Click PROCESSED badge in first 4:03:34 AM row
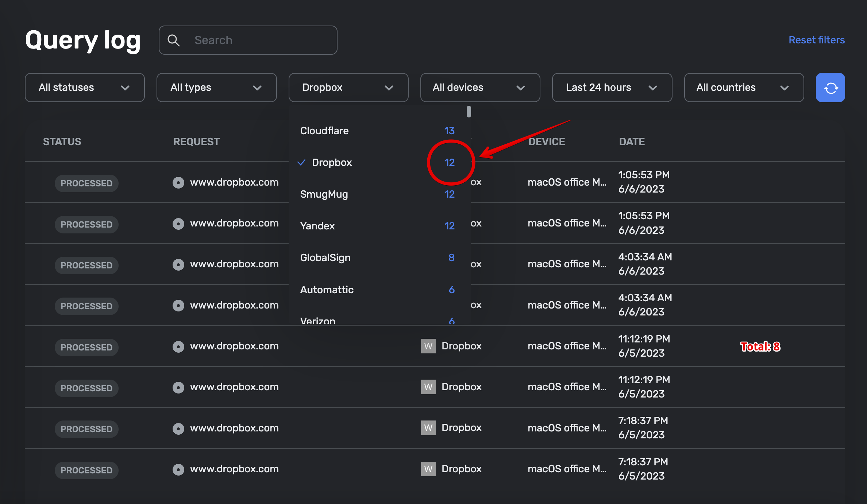Image resolution: width=867 pixels, height=504 pixels. click(x=86, y=265)
